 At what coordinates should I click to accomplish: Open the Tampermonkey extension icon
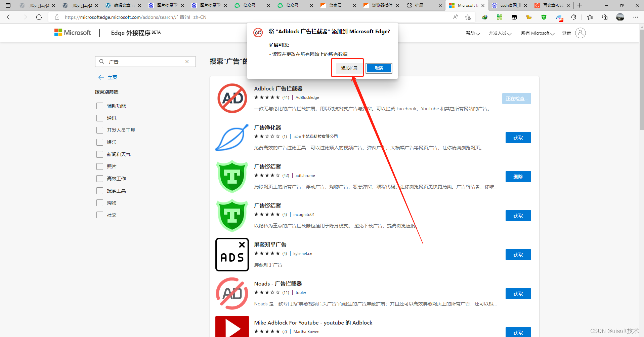(514, 17)
